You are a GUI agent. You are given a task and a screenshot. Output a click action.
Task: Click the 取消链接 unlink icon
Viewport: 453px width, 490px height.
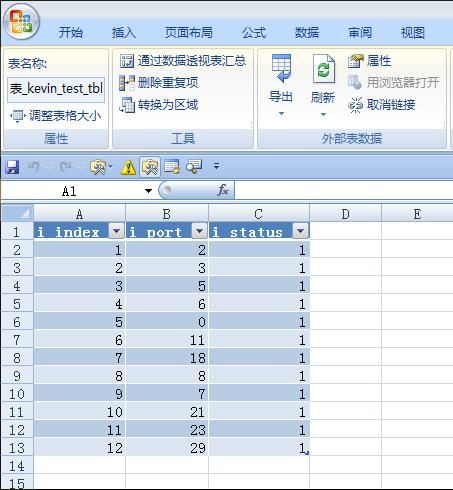click(355, 105)
